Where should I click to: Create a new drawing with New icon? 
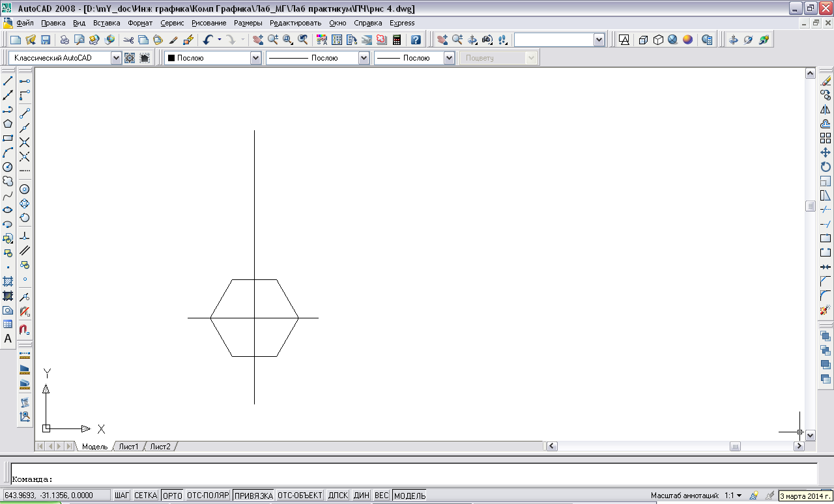[x=16, y=40]
